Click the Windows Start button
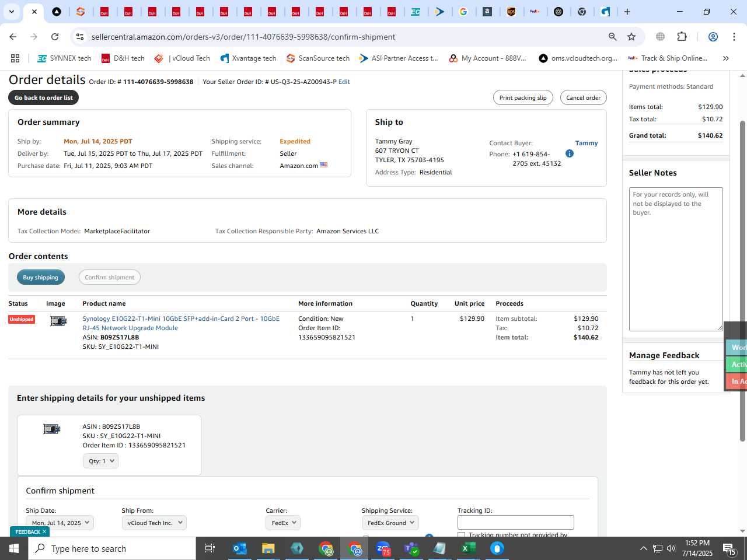Screen dimensions: 747x560 [14, 548]
